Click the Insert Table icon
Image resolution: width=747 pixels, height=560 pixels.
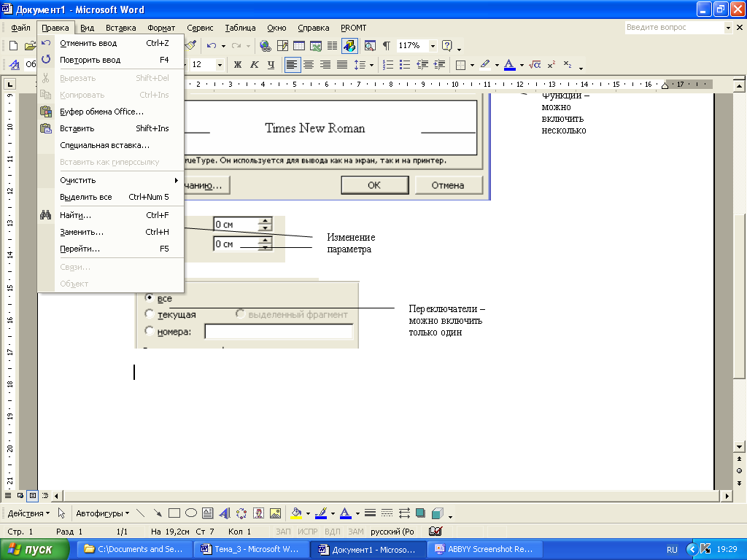(x=298, y=46)
